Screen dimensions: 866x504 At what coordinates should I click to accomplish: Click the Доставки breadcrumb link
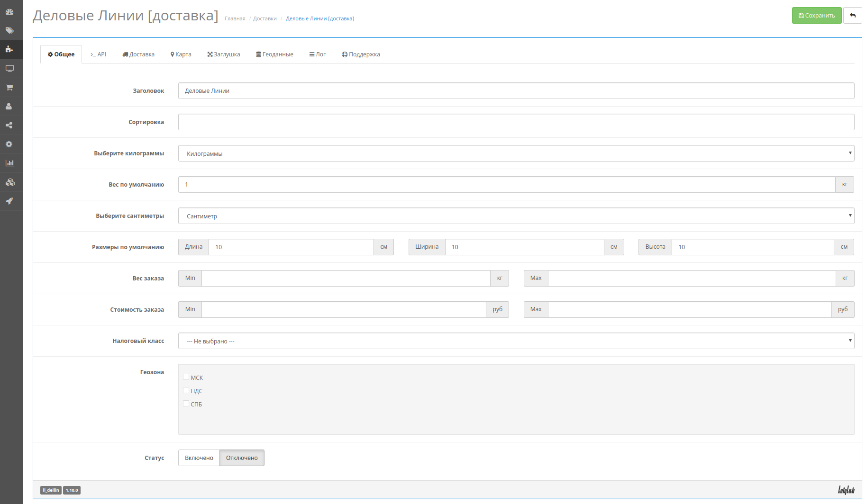point(265,18)
